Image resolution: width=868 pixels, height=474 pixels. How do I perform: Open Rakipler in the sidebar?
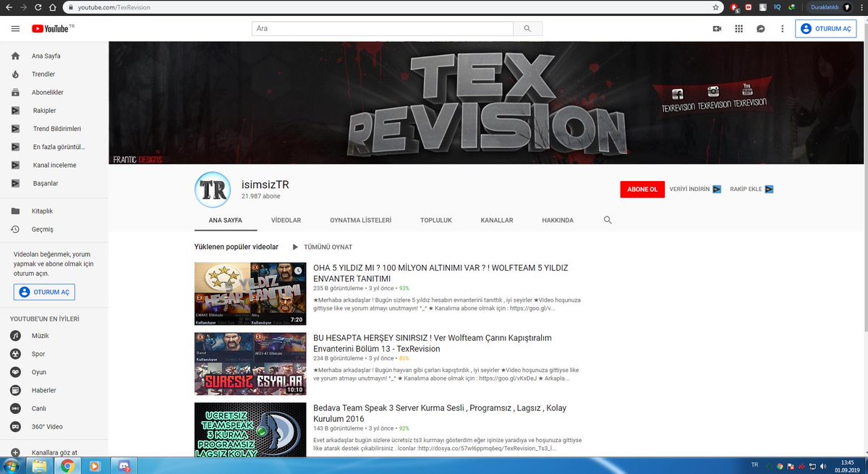[44, 110]
